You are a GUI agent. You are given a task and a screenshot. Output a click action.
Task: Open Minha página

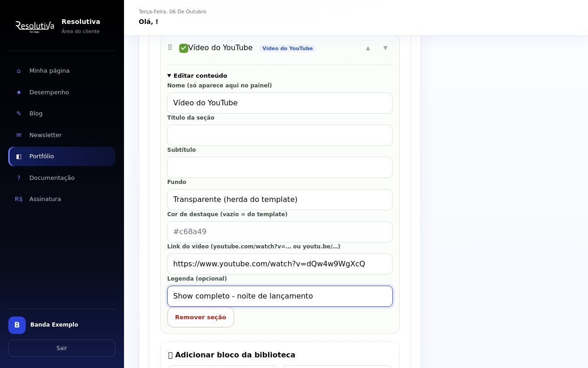62,71
